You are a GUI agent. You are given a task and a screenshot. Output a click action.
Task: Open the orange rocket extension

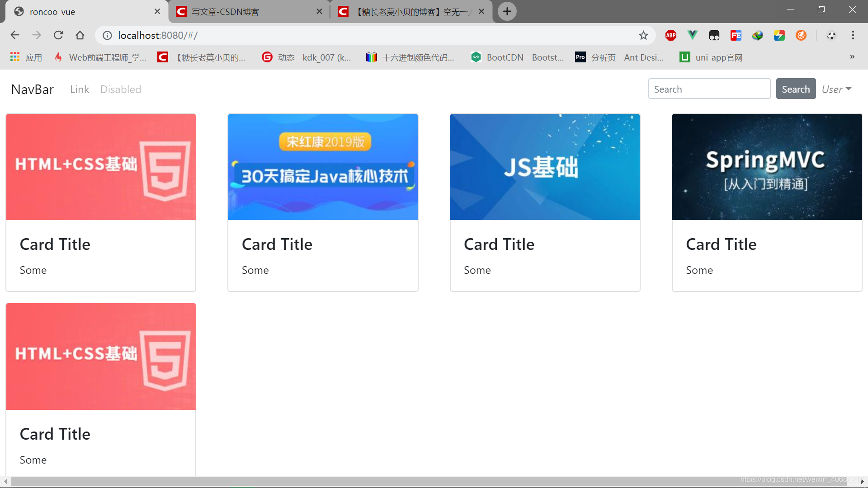801,35
